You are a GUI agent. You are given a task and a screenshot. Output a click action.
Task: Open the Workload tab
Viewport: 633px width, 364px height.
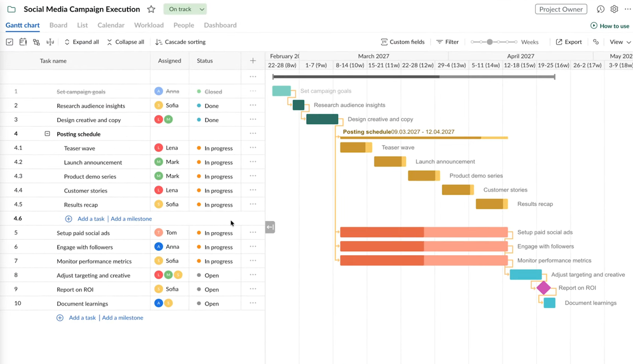(149, 25)
